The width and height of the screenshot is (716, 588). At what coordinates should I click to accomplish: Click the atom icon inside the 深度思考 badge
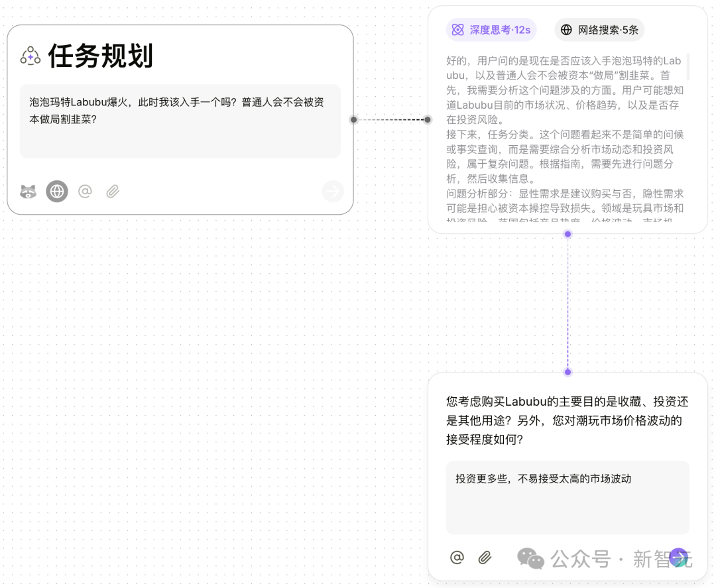click(x=457, y=29)
